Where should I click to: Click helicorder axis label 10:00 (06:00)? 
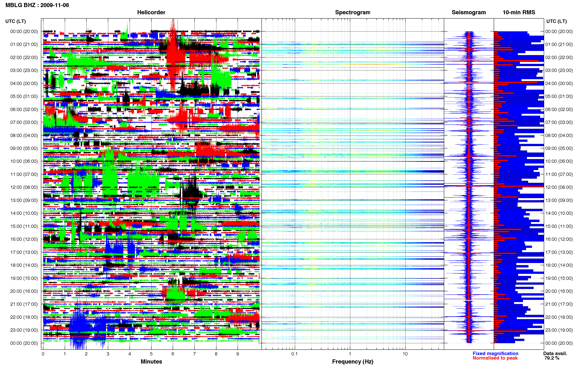tap(24, 161)
